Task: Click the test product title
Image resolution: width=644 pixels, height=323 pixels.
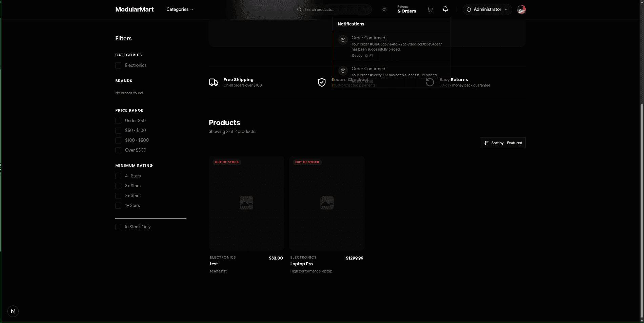Action: (214, 264)
